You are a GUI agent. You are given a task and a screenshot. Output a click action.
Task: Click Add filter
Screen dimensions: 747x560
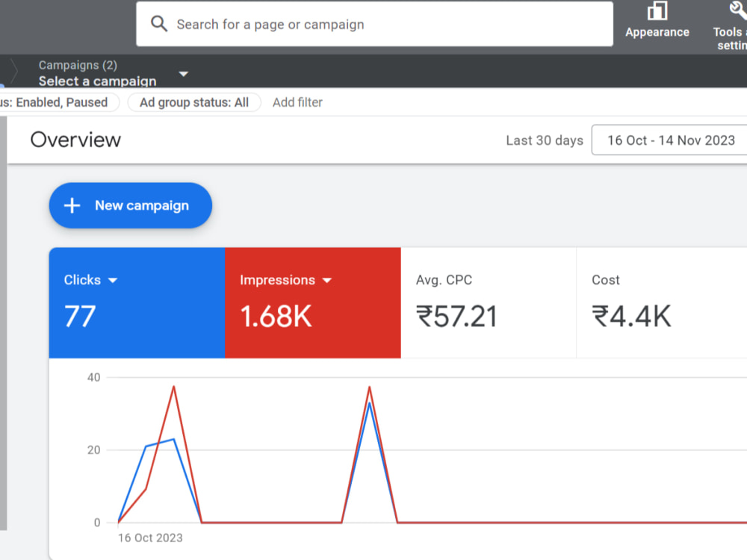click(297, 102)
